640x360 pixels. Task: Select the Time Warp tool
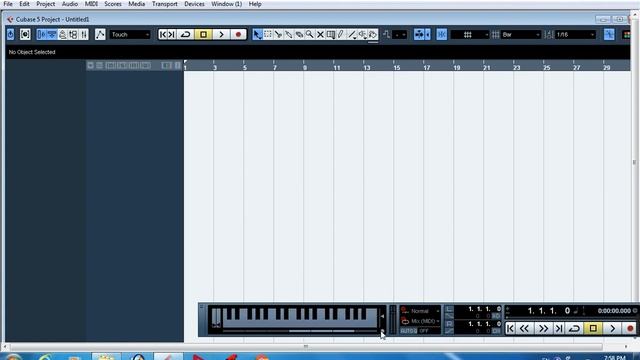pyautogui.click(x=331, y=35)
